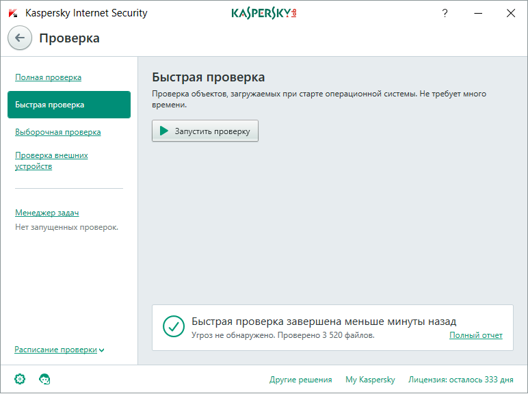Image resolution: width=528 pixels, height=420 pixels.
Task: Open the Полная проверка section
Action: click(x=48, y=77)
